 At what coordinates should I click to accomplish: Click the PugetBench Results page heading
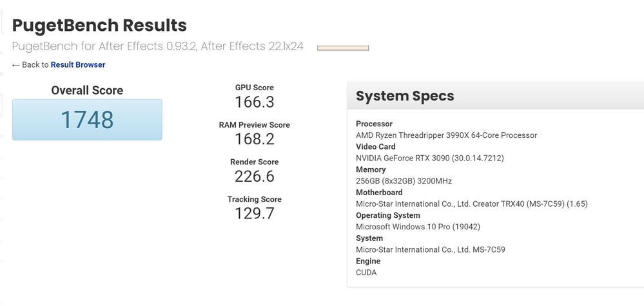coord(99,25)
